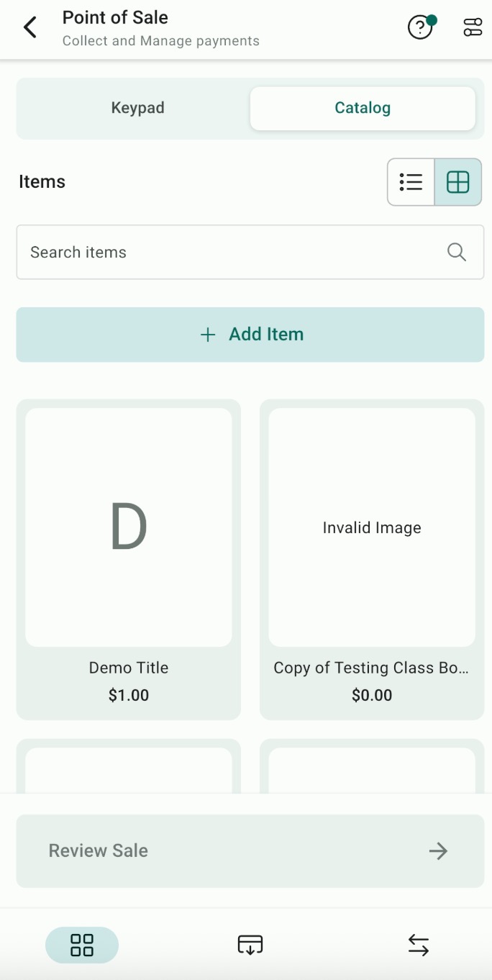The height and width of the screenshot is (980, 492).
Task: Click the plus icon on Add Item
Action: 208,335
